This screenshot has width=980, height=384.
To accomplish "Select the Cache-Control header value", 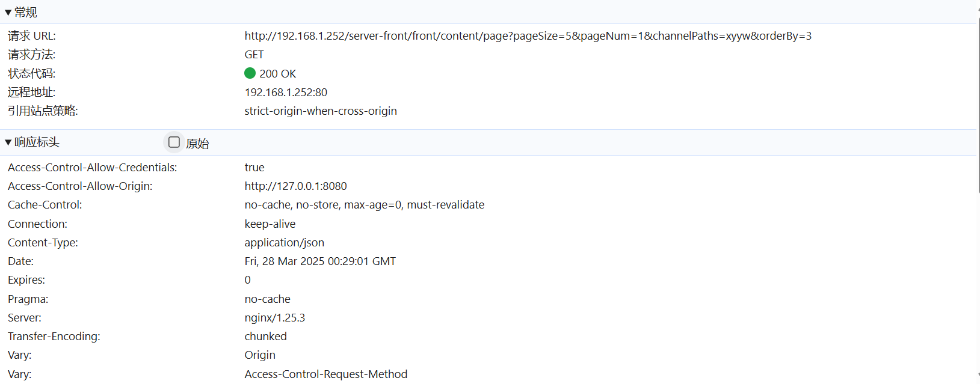I will tap(364, 205).
